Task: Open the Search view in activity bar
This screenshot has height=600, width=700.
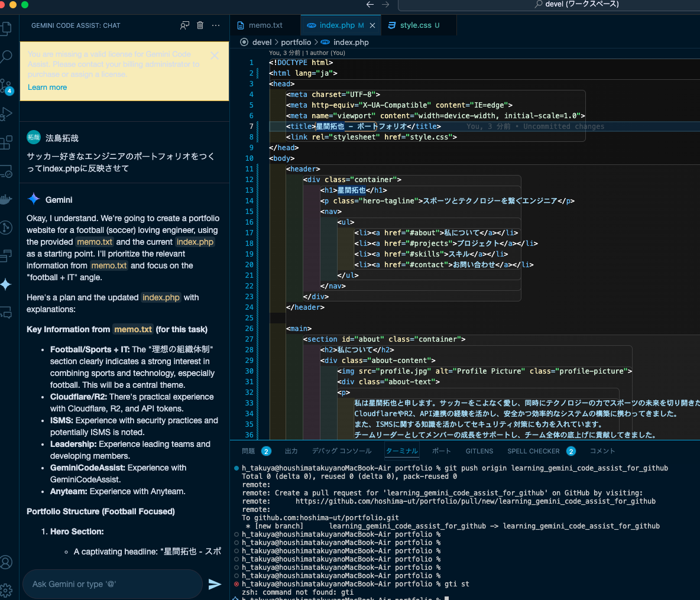Action: click(x=6, y=57)
